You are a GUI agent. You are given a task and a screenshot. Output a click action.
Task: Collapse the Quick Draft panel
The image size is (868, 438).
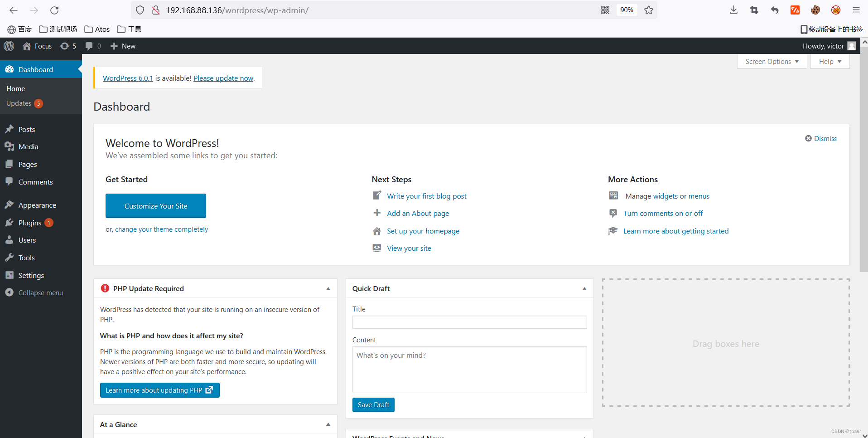pyautogui.click(x=584, y=289)
